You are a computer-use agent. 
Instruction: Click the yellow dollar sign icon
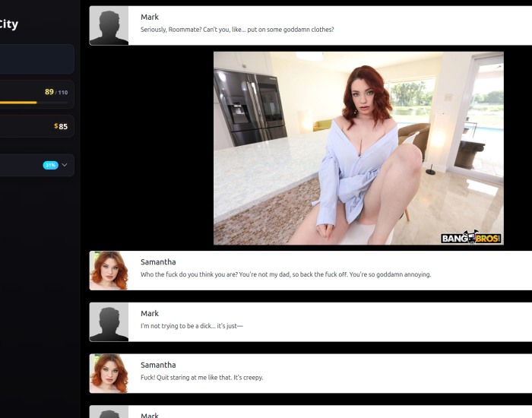tap(56, 126)
